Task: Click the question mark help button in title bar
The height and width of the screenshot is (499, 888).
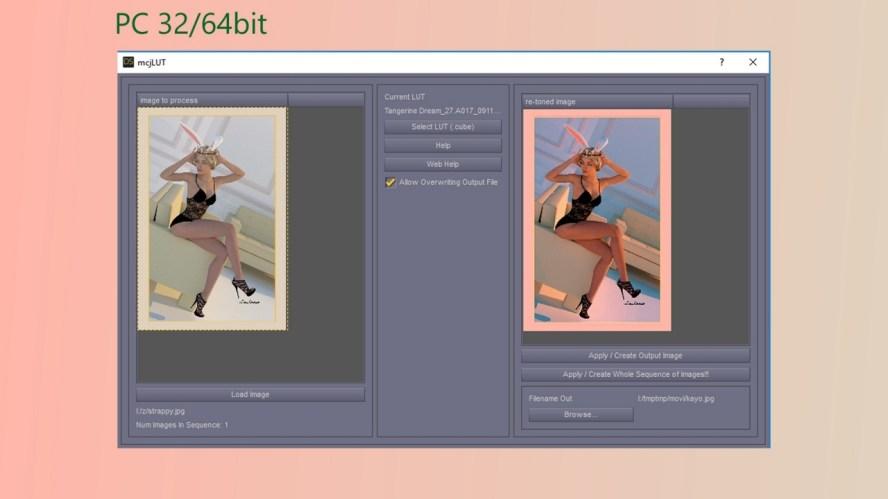Action: tap(722, 62)
